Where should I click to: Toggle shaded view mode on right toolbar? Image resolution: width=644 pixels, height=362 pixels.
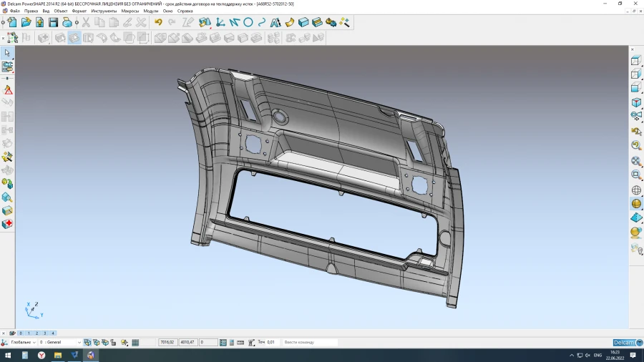pyautogui.click(x=635, y=204)
